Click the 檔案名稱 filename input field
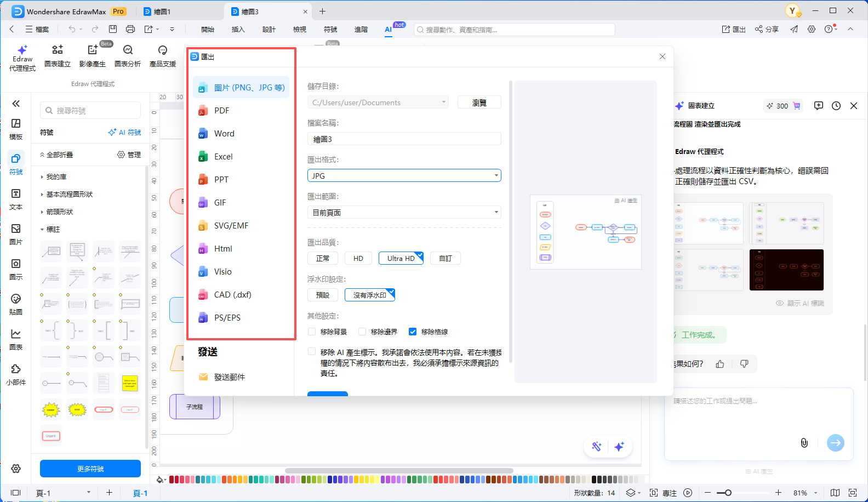The image size is (868, 502). (x=404, y=139)
